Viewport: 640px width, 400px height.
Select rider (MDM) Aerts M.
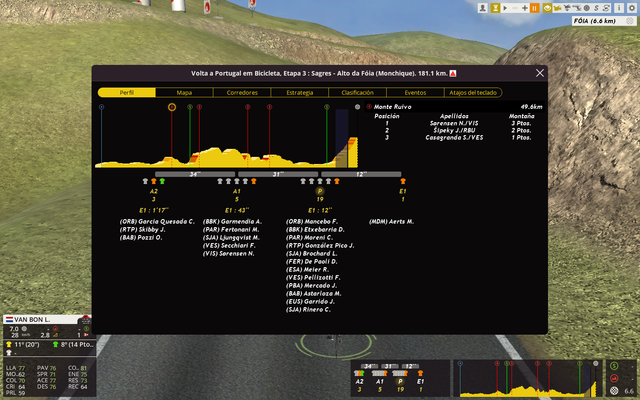coord(391,222)
